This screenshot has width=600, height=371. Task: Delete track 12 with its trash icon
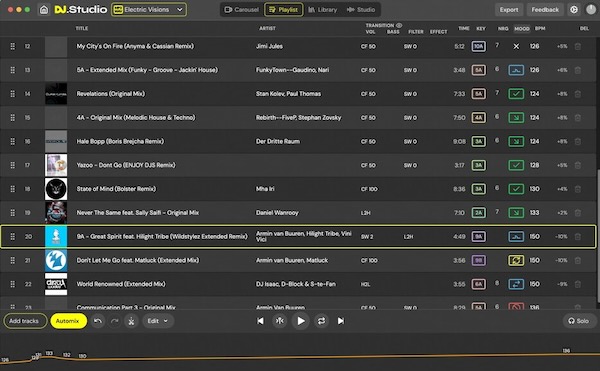(578, 46)
